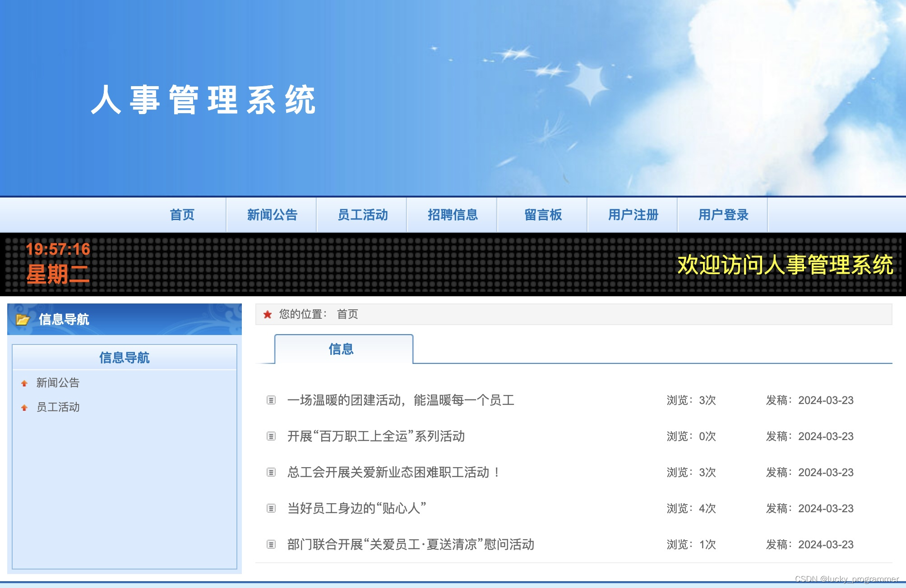Click the red star icon before 您的位置
906x588 pixels.
coord(268,314)
